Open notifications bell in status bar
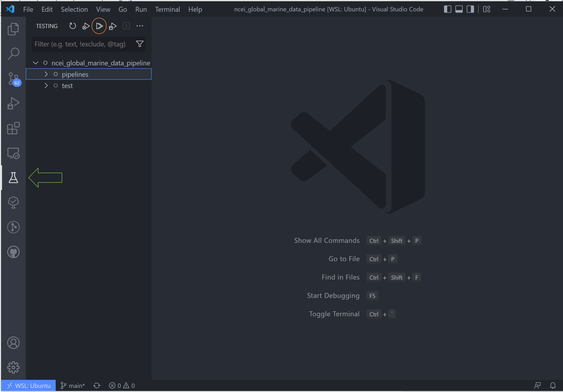563x392 pixels. tap(553, 385)
